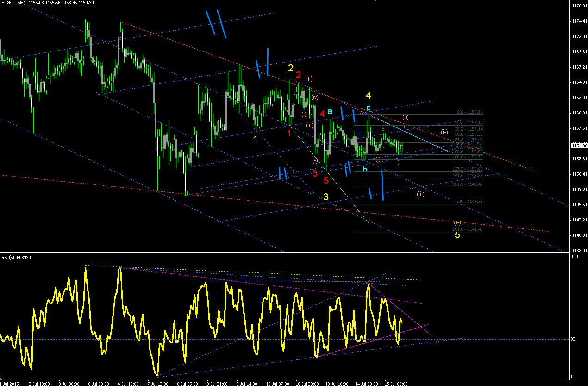This screenshot has height=386, width=588.
Task: Select the red wave label 2
Action: 299,75
